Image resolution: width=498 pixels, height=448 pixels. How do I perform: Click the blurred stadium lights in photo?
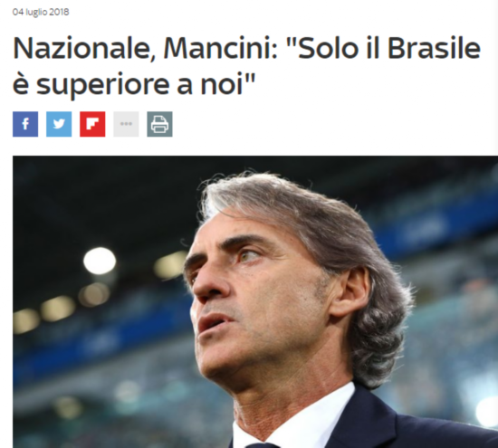100,261
